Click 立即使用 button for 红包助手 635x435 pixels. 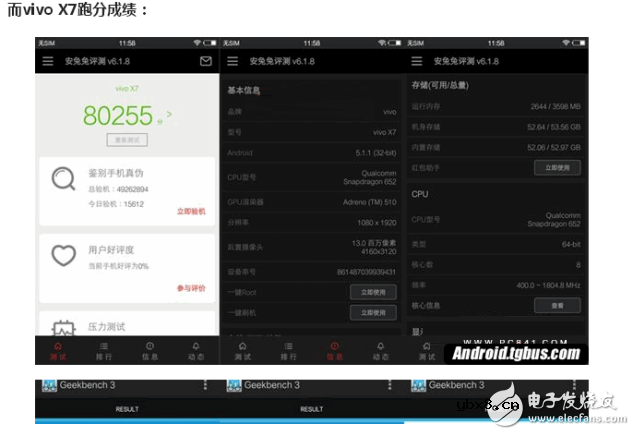click(557, 168)
